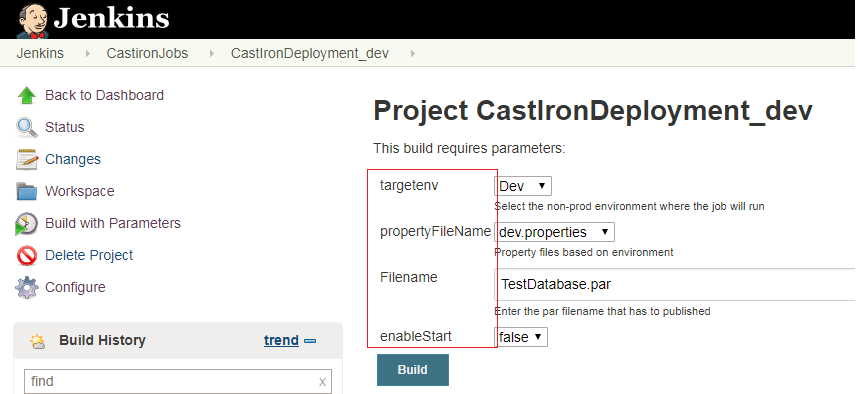
Task: Click the 'Enter the par filename' description
Action: [602, 312]
